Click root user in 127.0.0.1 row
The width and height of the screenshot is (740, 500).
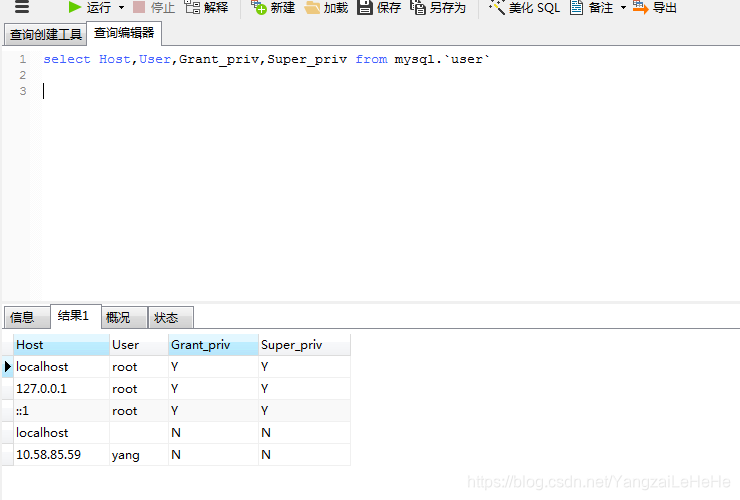point(139,389)
